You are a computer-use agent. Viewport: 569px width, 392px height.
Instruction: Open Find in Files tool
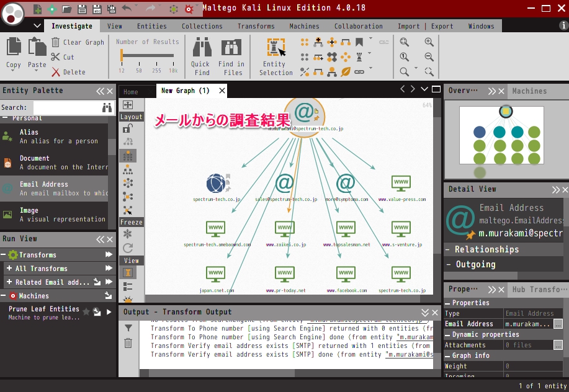[x=231, y=48]
